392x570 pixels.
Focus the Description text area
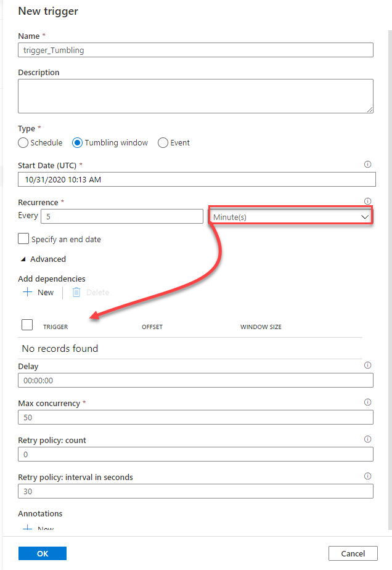[x=195, y=96]
